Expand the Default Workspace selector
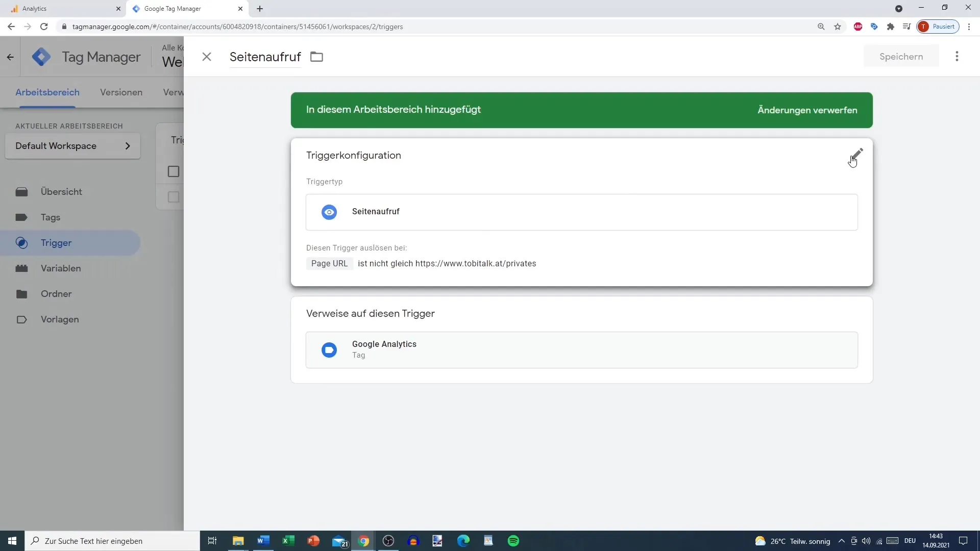This screenshot has width=980, height=551. tap(72, 146)
